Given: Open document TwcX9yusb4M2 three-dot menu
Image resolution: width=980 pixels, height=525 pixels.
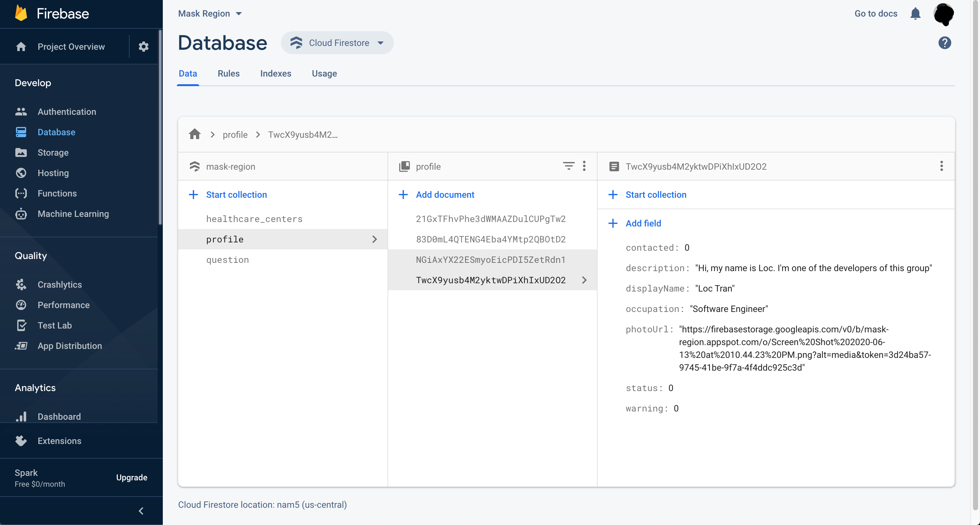Looking at the screenshot, I should pos(941,166).
